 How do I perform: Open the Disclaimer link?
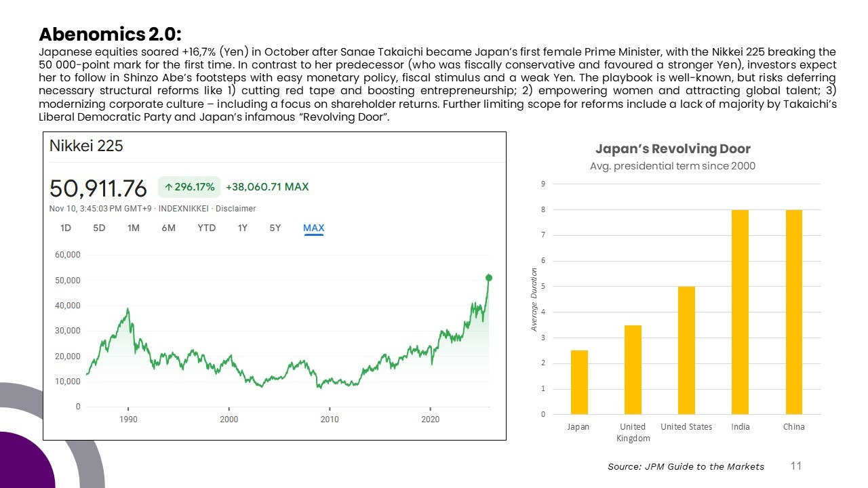tap(235, 208)
